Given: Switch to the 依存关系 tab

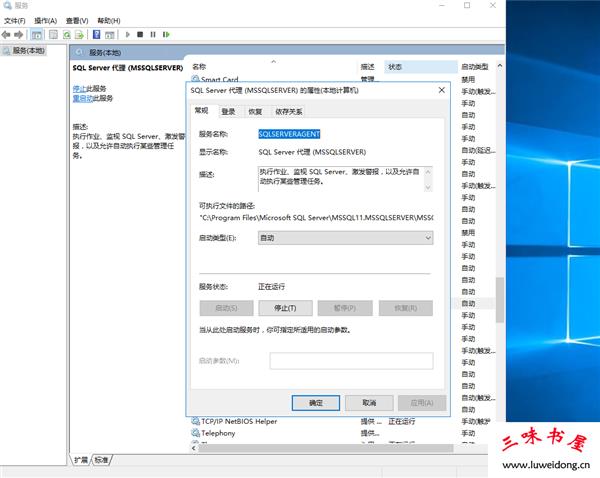Looking at the screenshot, I should pyautogui.click(x=289, y=112).
